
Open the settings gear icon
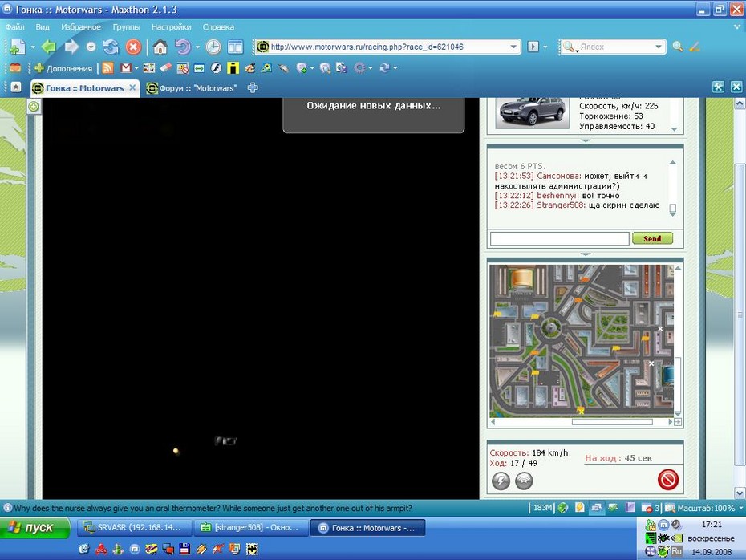tap(359, 68)
